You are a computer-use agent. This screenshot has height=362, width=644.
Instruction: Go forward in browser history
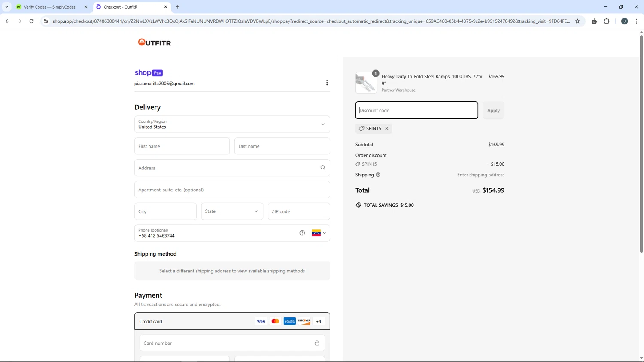click(19, 21)
